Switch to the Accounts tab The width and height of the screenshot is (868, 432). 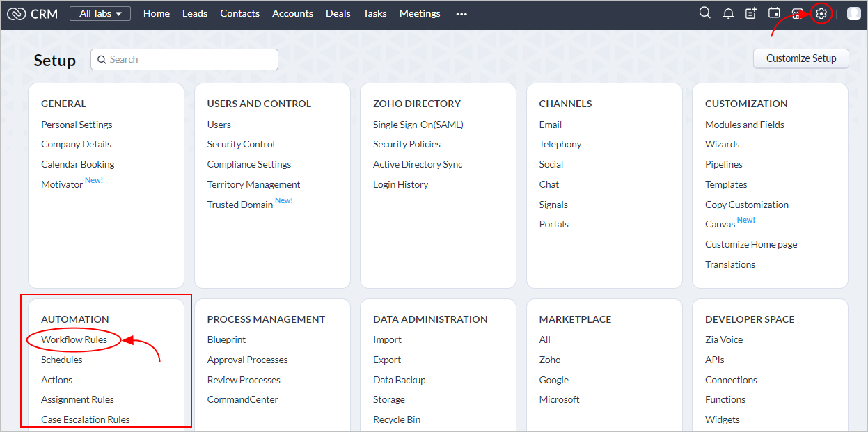[x=292, y=13]
